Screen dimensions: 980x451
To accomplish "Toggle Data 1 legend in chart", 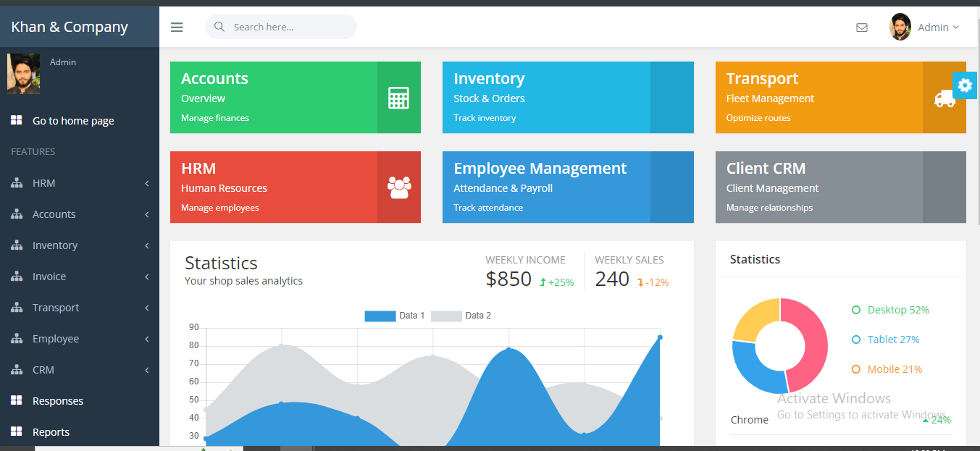I will pos(395,316).
